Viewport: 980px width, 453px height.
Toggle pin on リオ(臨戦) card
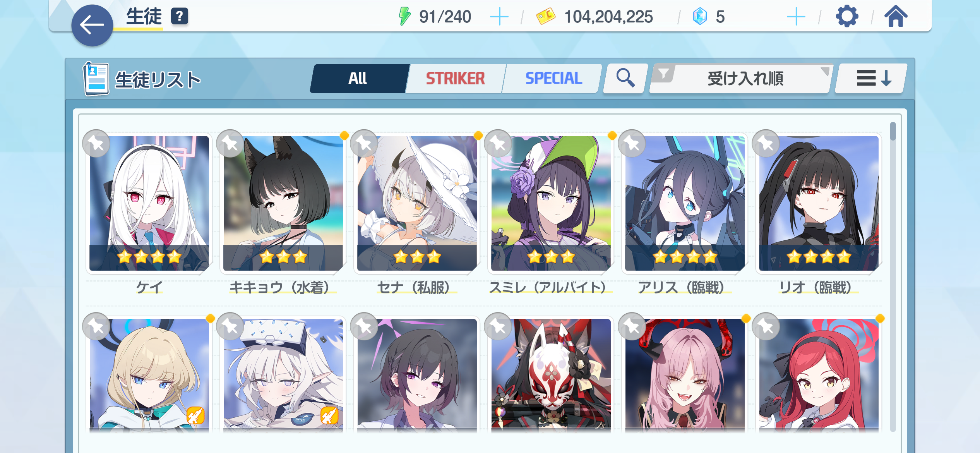766,144
